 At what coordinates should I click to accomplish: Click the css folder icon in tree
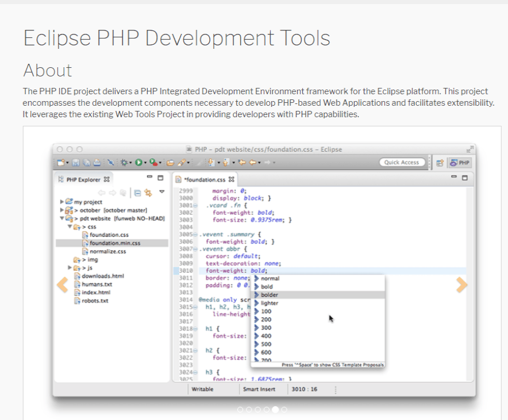(77, 227)
